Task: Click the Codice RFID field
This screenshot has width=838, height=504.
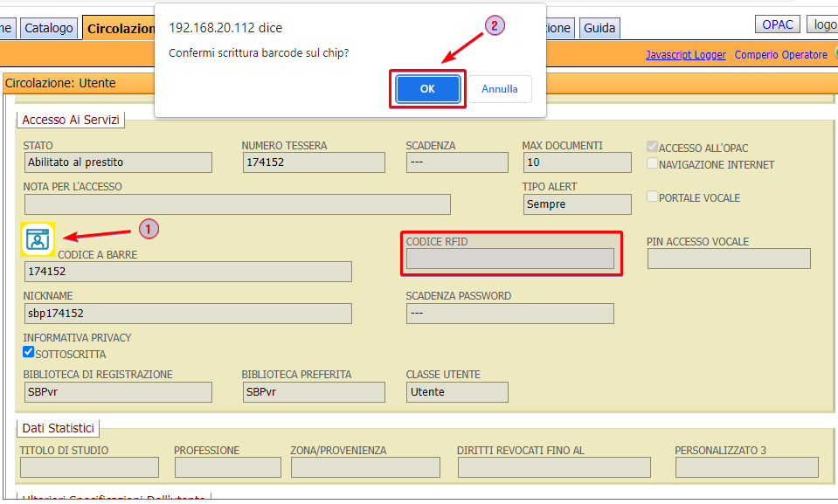Action: click(509, 259)
